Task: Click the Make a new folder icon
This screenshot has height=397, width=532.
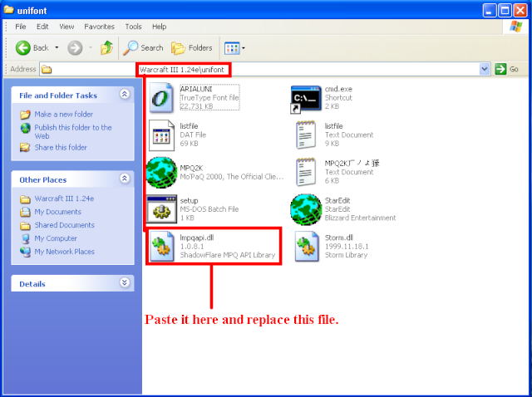Action: point(25,115)
